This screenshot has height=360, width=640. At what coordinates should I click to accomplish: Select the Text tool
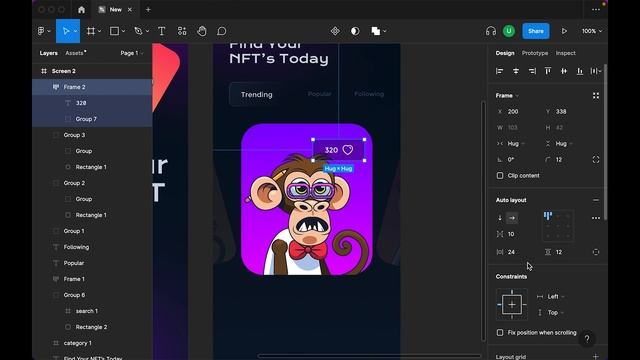162,31
